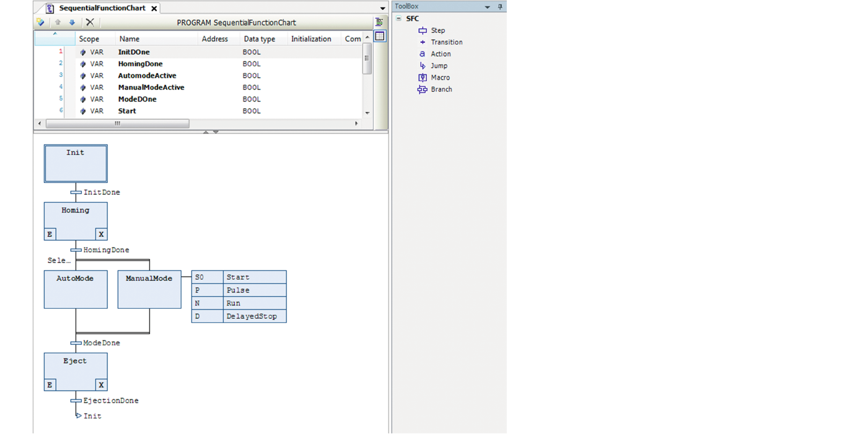The image size is (868, 434).
Task: Switch to the SequentialFunctionChart tab
Action: pyautogui.click(x=102, y=8)
